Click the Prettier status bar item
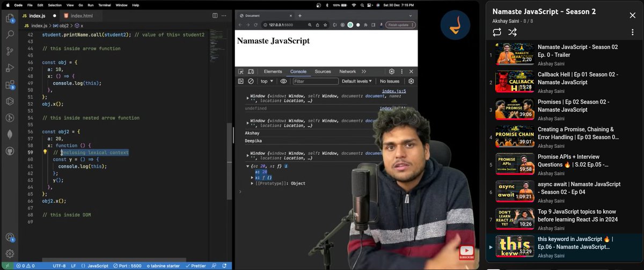This screenshot has height=270, width=644. pos(196,266)
